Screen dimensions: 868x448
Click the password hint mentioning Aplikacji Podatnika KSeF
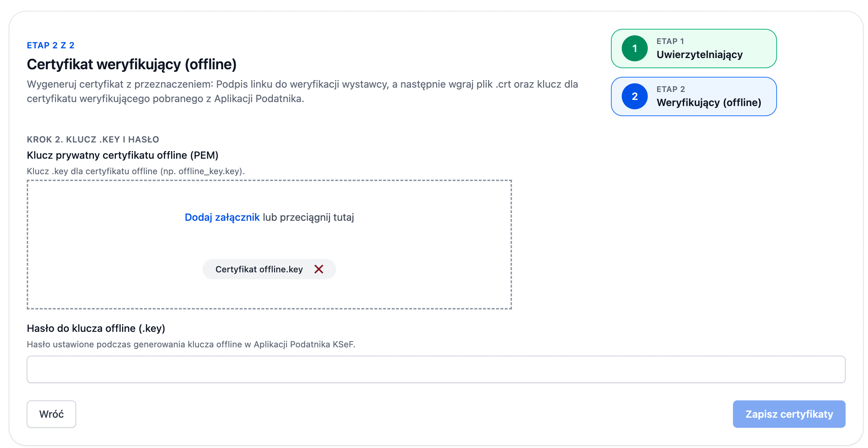pyautogui.click(x=191, y=344)
